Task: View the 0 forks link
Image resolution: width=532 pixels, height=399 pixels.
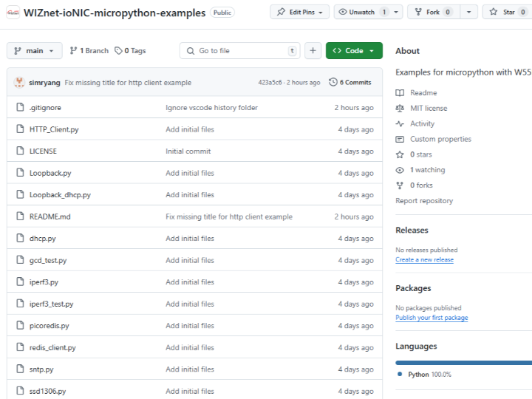Action: click(421, 185)
